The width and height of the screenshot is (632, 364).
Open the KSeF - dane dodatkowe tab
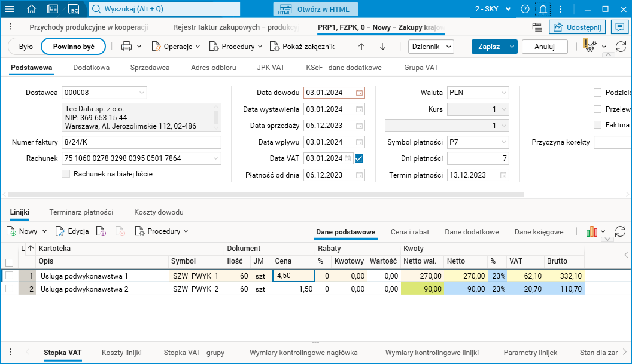click(344, 68)
